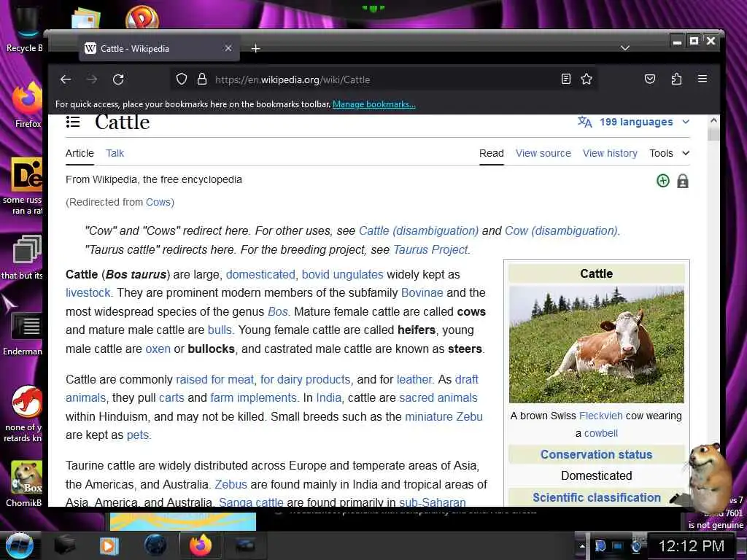Toggle the Wikipedia table of contents icon
This screenshot has width=747, height=560.
coord(72,122)
